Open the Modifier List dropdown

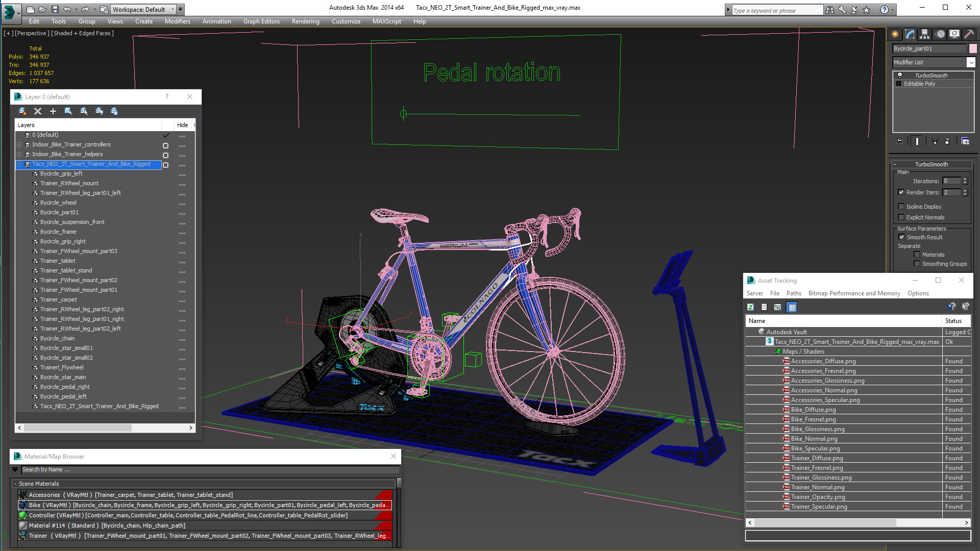(971, 62)
